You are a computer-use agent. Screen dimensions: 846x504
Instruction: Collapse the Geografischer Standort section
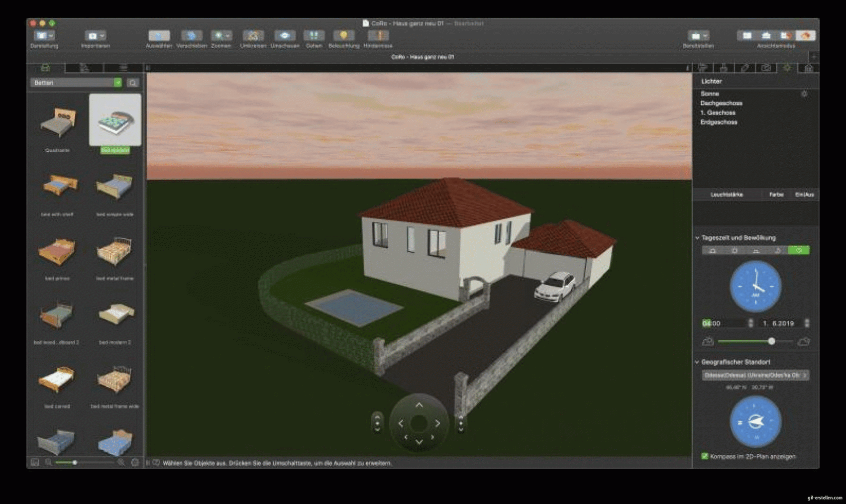[x=697, y=362]
